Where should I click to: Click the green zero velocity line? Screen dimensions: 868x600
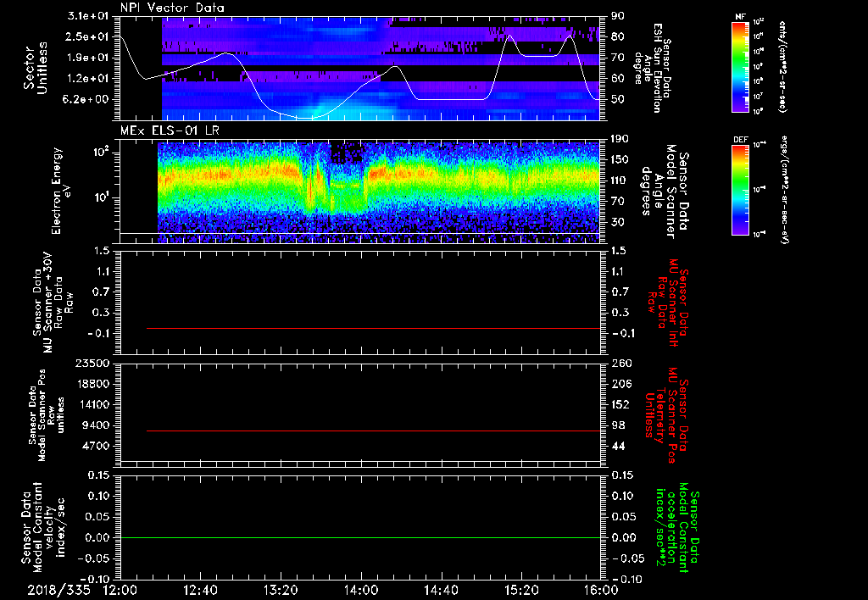360,537
